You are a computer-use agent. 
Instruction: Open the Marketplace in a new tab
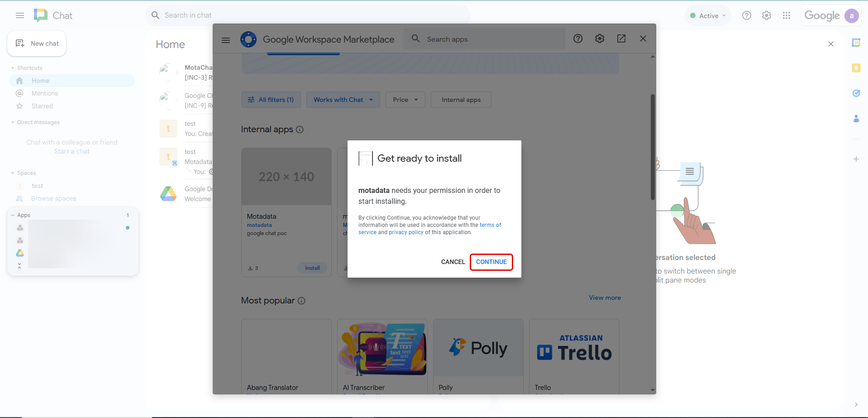[621, 38]
